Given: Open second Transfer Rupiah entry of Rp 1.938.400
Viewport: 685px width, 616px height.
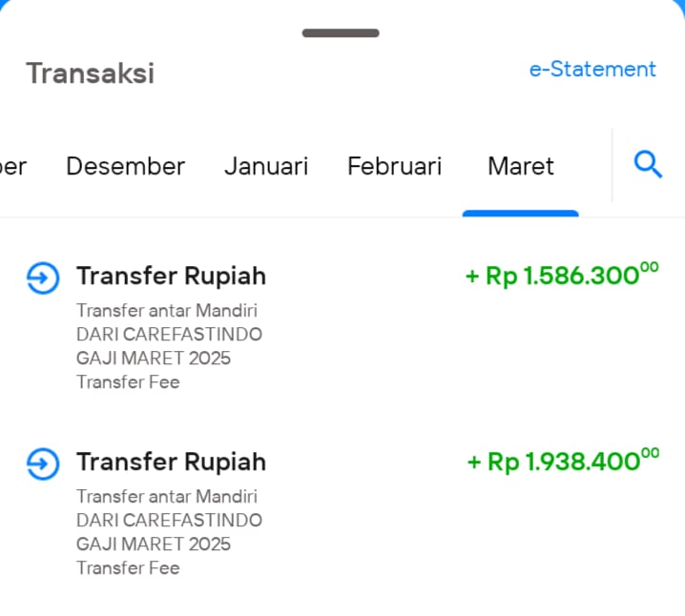Looking at the screenshot, I should pos(342,512).
